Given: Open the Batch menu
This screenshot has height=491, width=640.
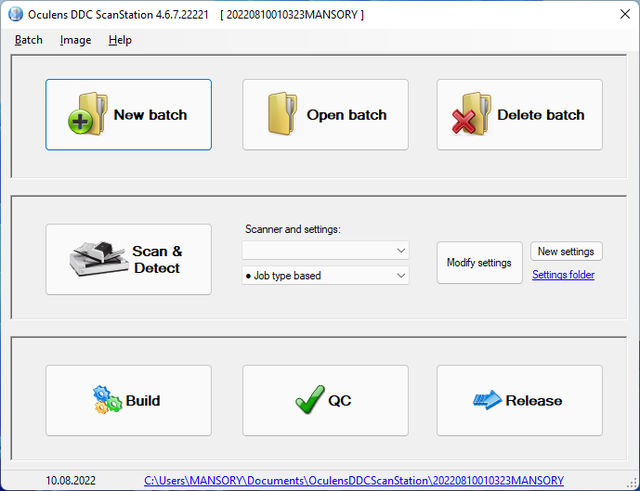Looking at the screenshot, I should pyautogui.click(x=29, y=40).
